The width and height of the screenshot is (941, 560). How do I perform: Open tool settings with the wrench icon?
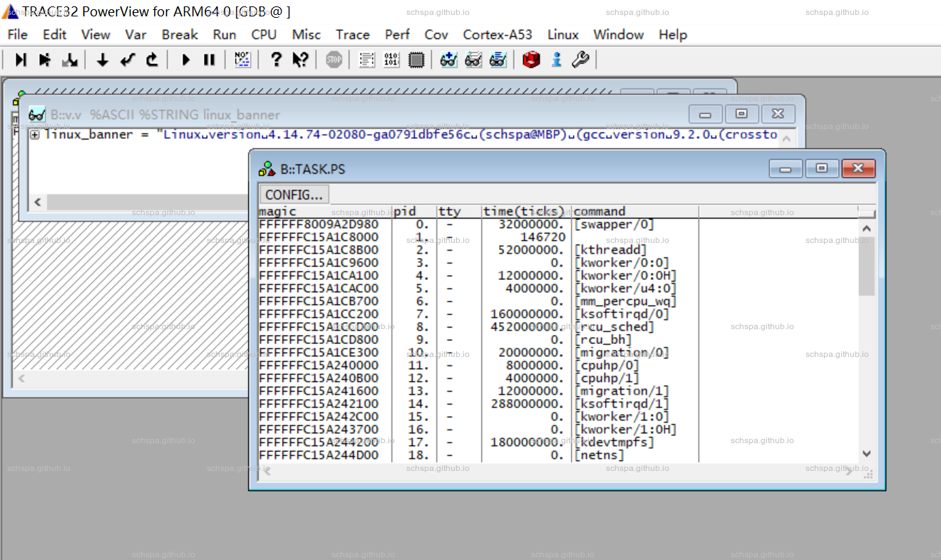580,60
